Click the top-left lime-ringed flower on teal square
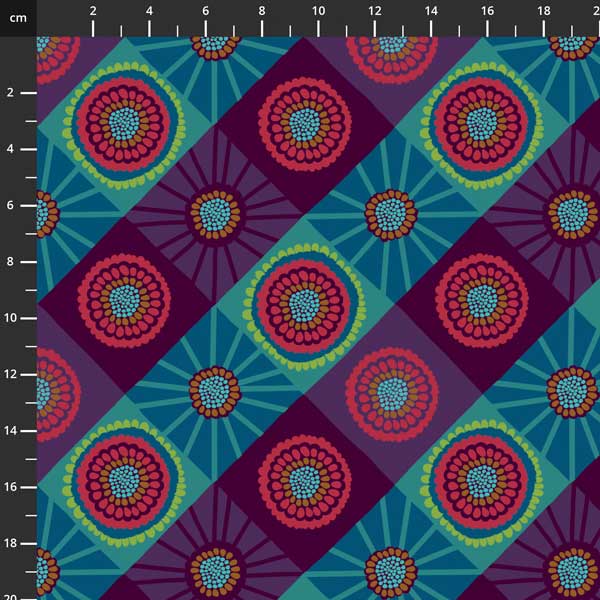600x600 pixels. [x=123, y=124]
